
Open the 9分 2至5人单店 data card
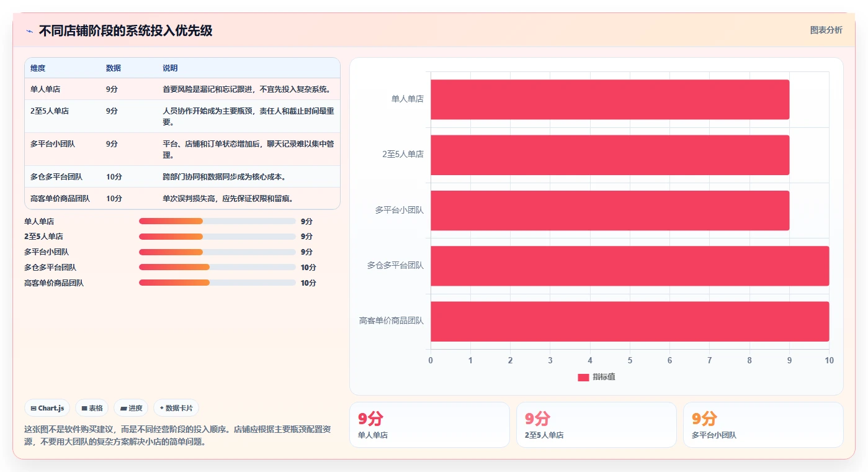(x=596, y=425)
